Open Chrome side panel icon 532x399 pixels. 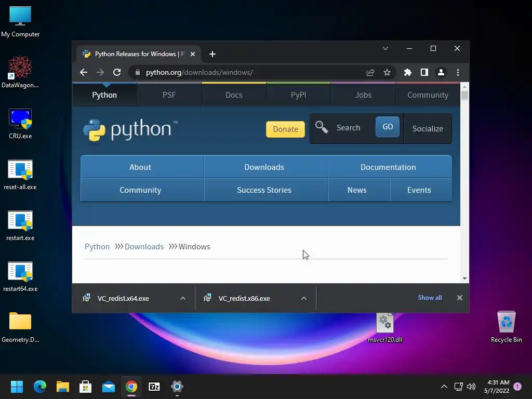coord(424,72)
